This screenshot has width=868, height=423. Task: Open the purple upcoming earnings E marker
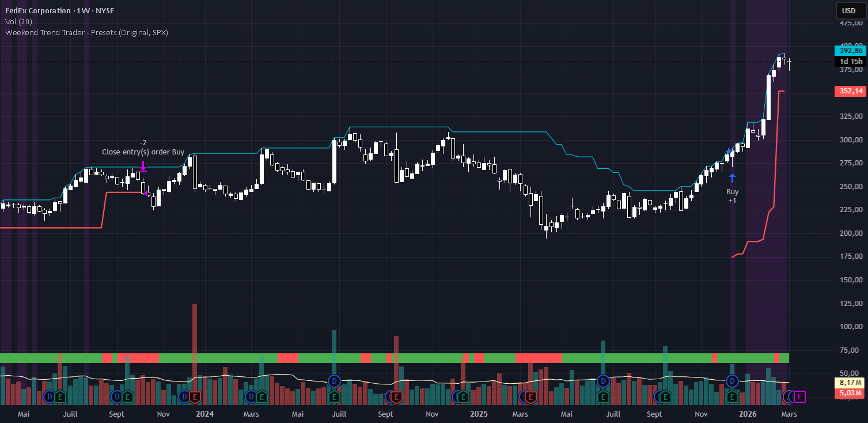pyautogui.click(x=799, y=396)
